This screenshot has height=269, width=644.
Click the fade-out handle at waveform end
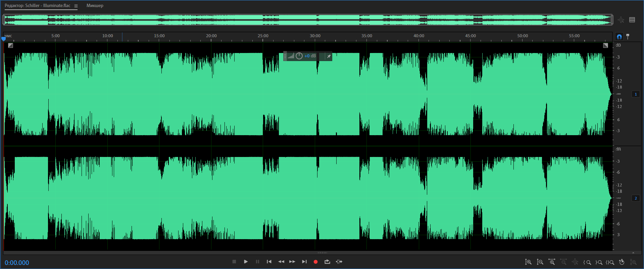pos(605,46)
